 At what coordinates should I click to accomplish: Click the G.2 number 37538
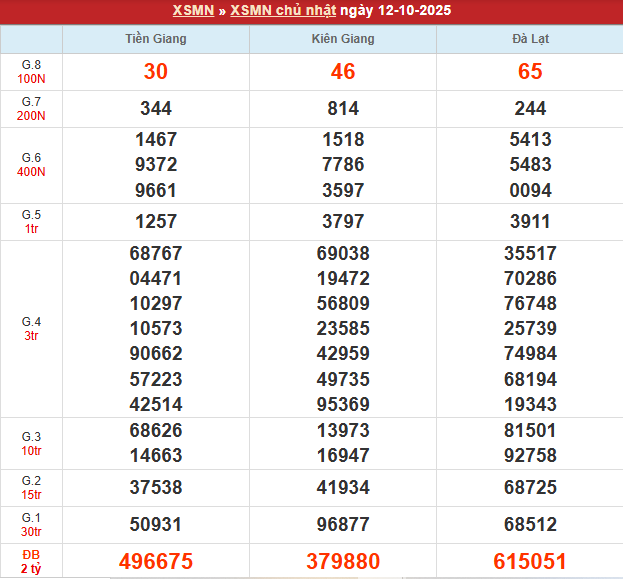click(155, 487)
